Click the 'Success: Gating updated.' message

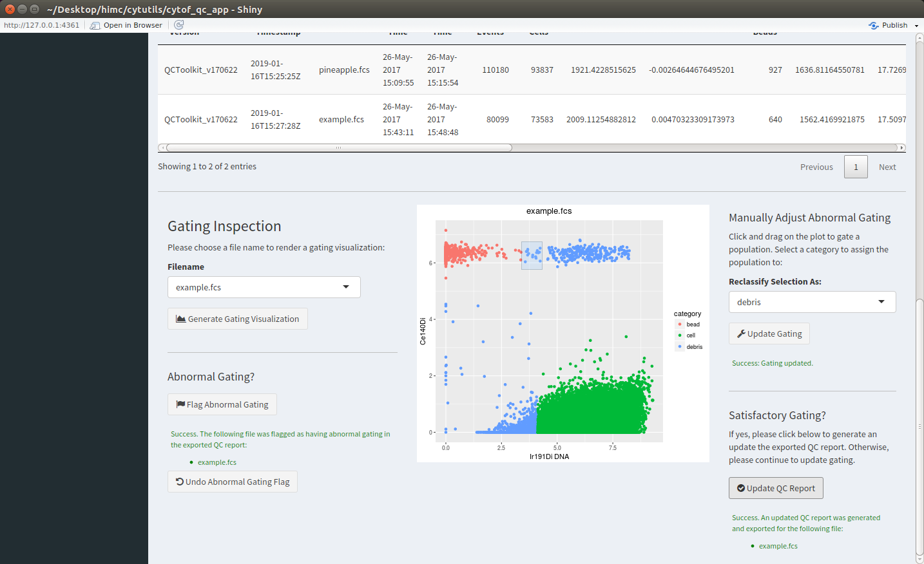(x=773, y=363)
